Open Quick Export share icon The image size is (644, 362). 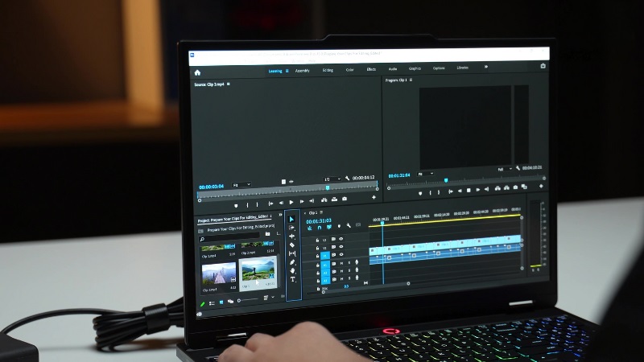(x=543, y=66)
